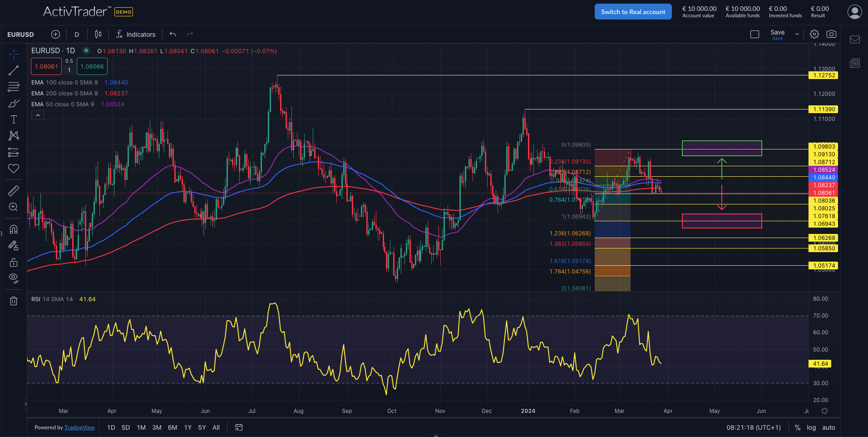The image size is (868, 437).
Task: Take a chart screenshot with the camera icon
Action: (x=832, y=34)
